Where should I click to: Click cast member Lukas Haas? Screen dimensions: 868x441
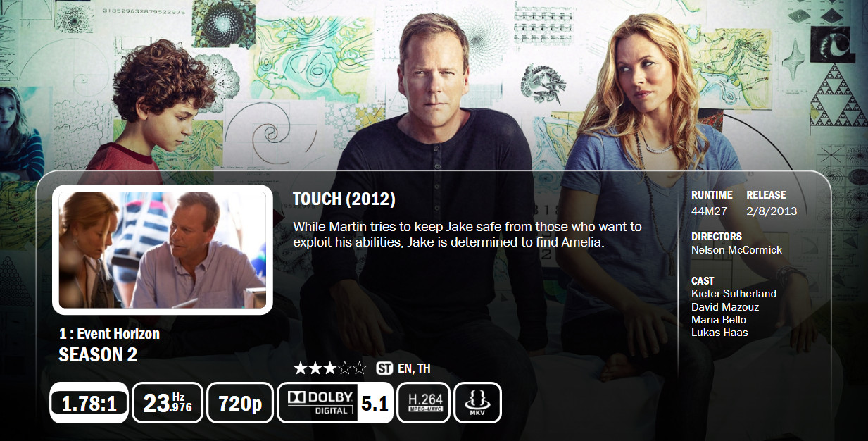(x=719, y=333)
